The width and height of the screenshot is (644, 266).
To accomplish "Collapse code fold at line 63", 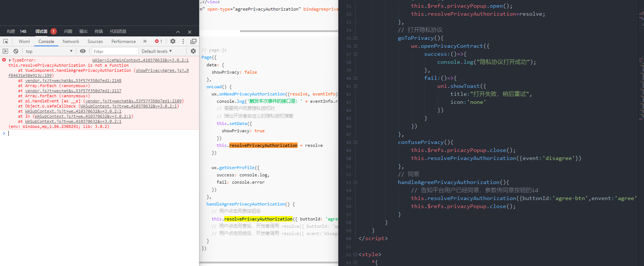I will [x=355, y=263].
